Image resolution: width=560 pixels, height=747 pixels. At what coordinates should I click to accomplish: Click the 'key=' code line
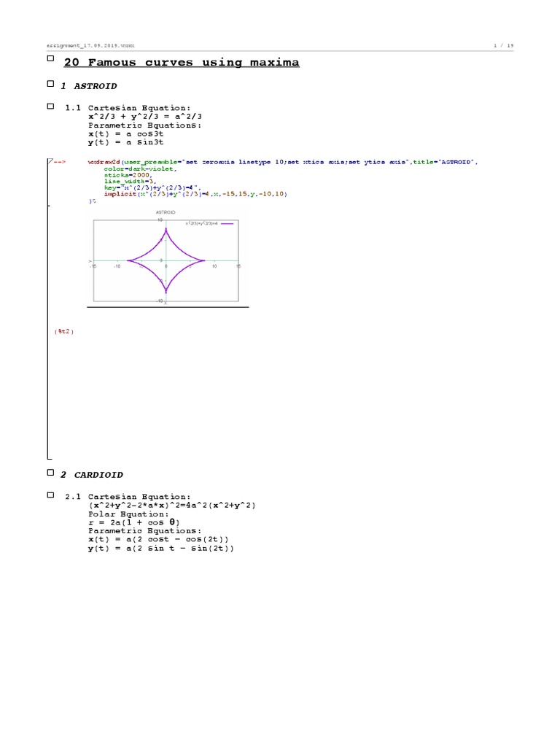pos(152,187)
